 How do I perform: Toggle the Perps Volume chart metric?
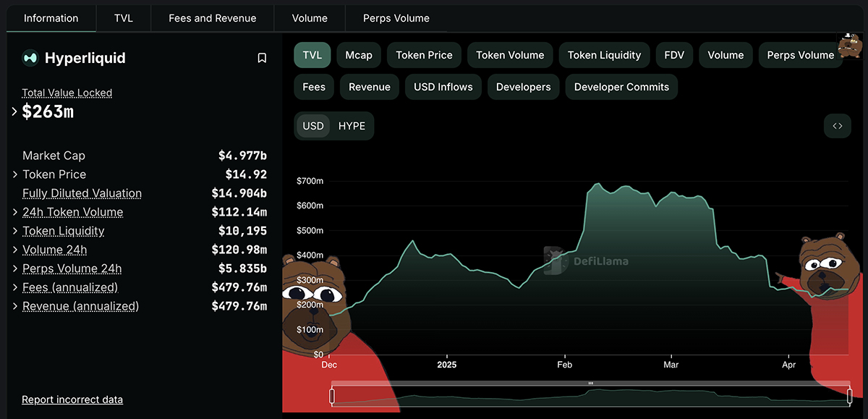tap(801, 55)
